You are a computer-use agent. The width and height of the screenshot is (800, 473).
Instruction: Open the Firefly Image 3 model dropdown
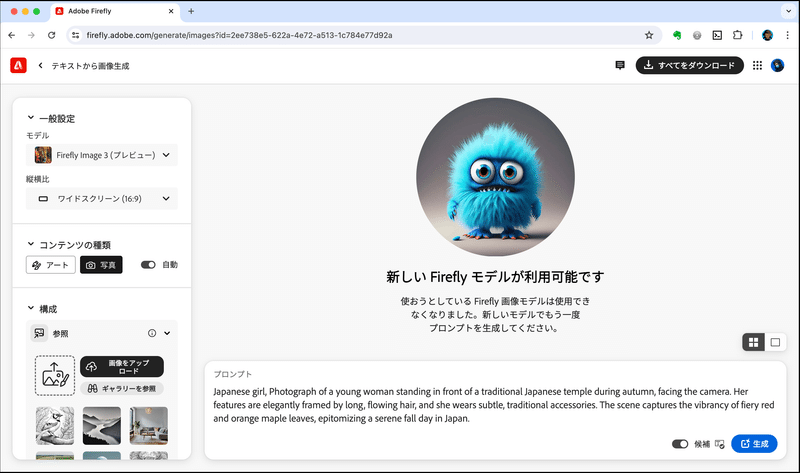tap(102, 155)
